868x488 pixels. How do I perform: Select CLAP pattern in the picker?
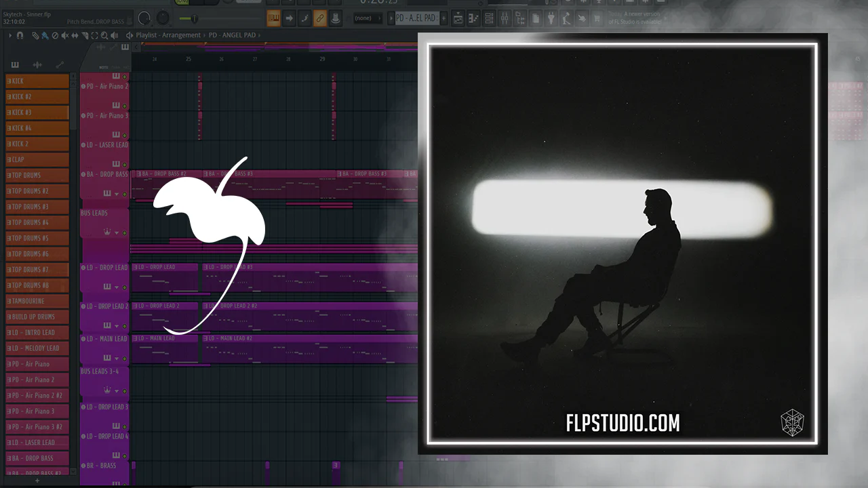pos(37,160)
